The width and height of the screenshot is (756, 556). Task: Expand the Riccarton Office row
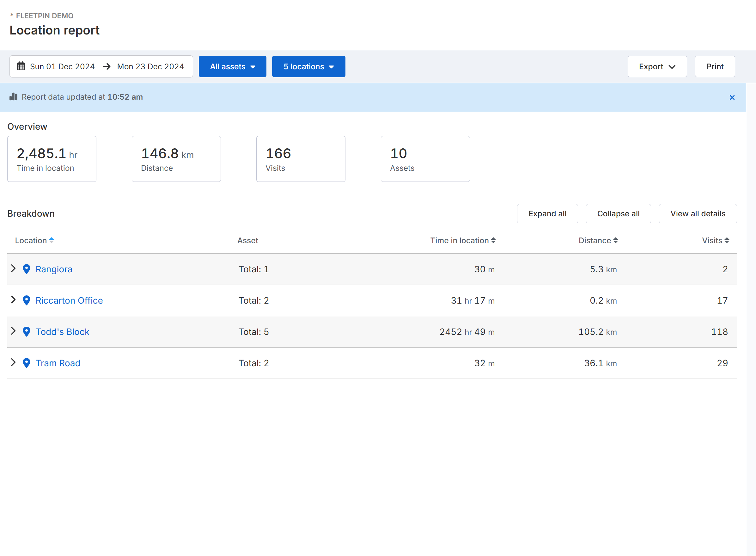[x=13, y=300]
